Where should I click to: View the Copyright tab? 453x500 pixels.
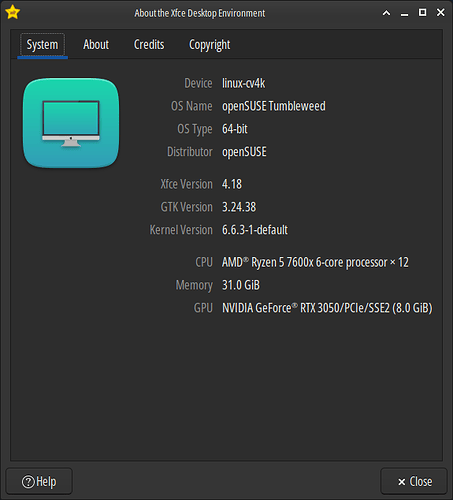coord(209,45)
